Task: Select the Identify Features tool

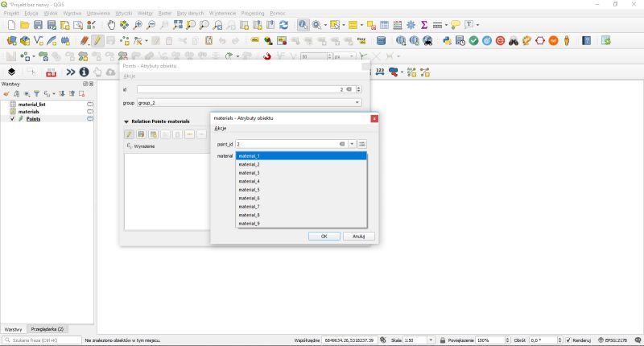Action: pyautogui.click(x=303, y=25)
